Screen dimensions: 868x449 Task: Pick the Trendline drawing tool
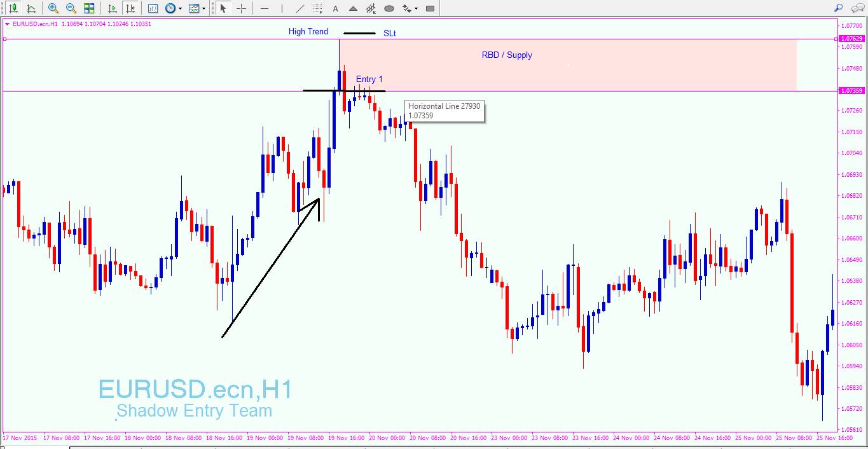click(x=300, y=8)
